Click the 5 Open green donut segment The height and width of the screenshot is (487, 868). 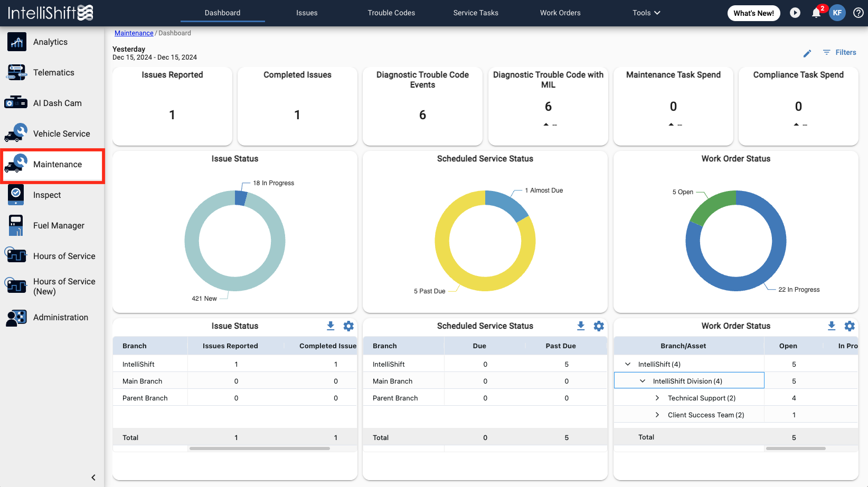coord(711,205)
